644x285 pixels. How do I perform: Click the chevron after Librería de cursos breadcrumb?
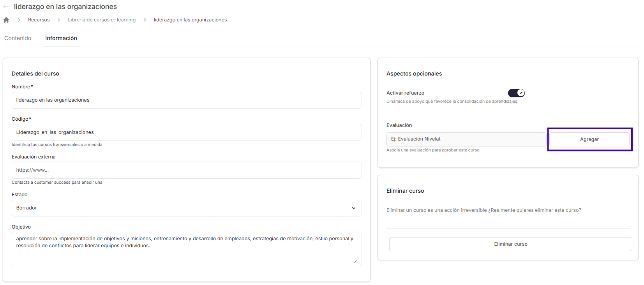click(x=145, y=20)
